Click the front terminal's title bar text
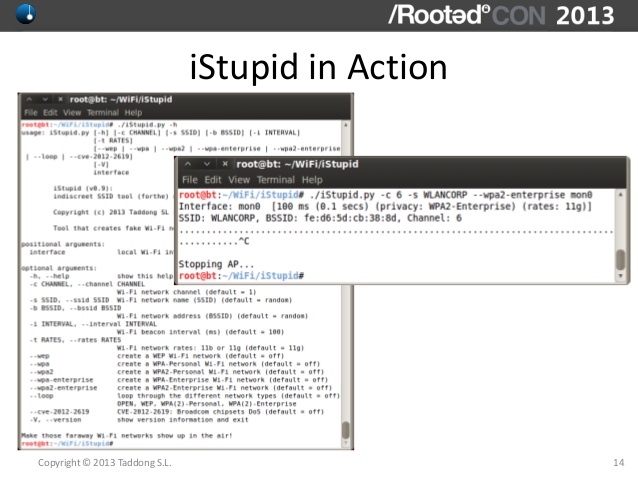638x479 pixels. pyautogui.click(x=294, y=163)
